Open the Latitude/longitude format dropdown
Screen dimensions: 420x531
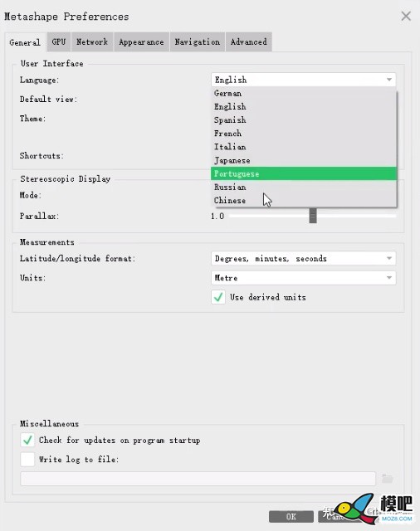303,258
